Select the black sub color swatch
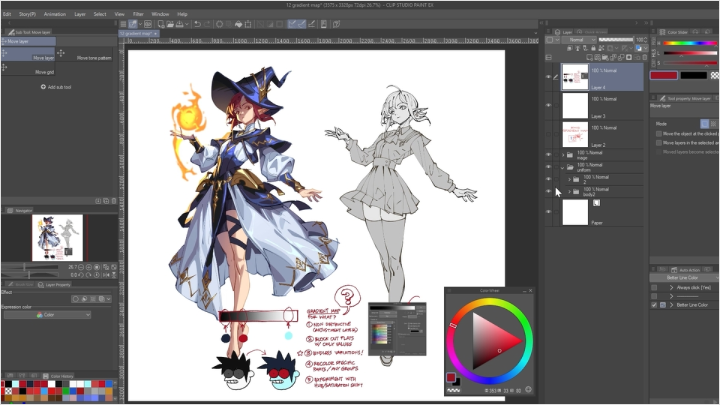 pos(693,75)
